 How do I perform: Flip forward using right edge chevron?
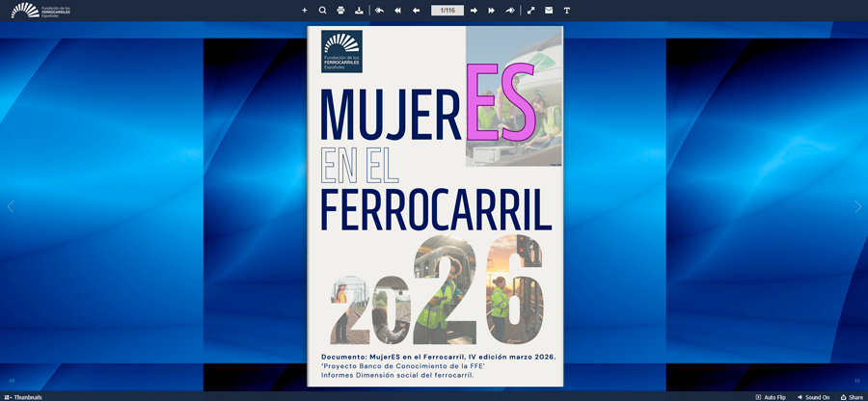pos(857,206)
